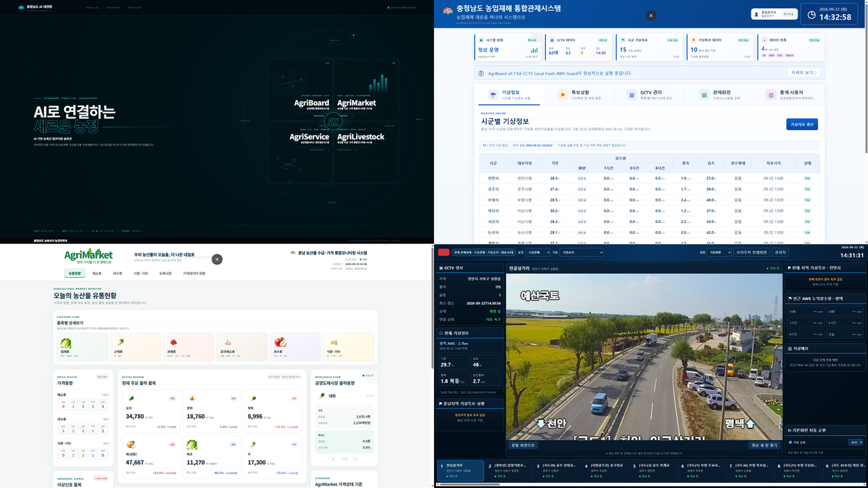Open the 기본순서 sort dropdown
Viewport: 868px width, 488px height.
tap(582, 253)
